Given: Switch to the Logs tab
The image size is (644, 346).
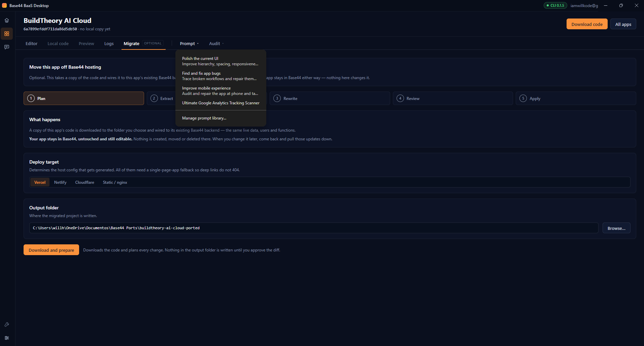Looking at the screenshot, I should tap(109, 44).
